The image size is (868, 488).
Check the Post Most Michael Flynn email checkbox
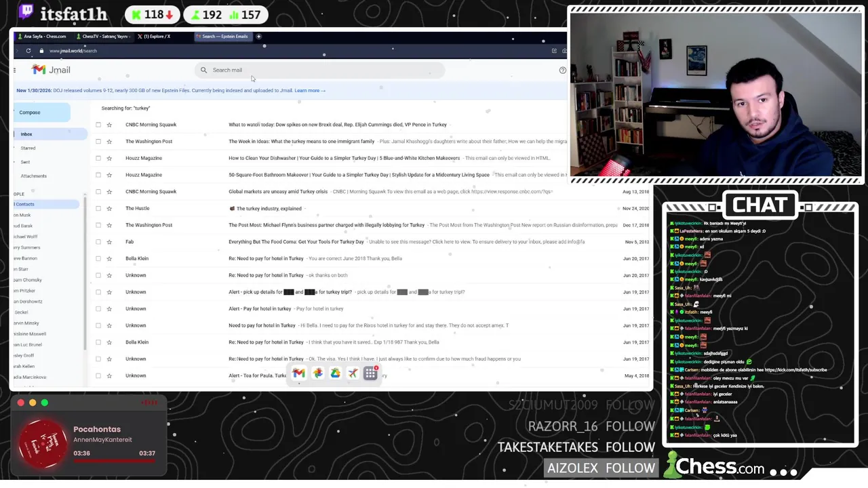click(98, 225)
